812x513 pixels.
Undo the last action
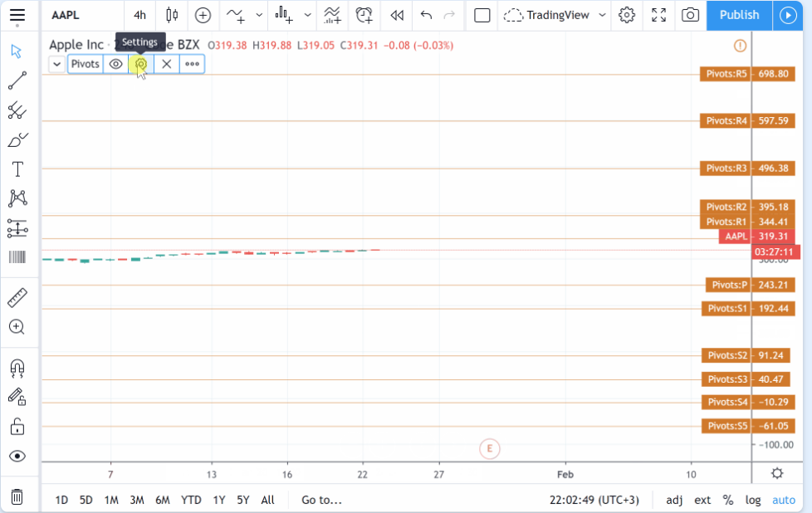(426, 15)
